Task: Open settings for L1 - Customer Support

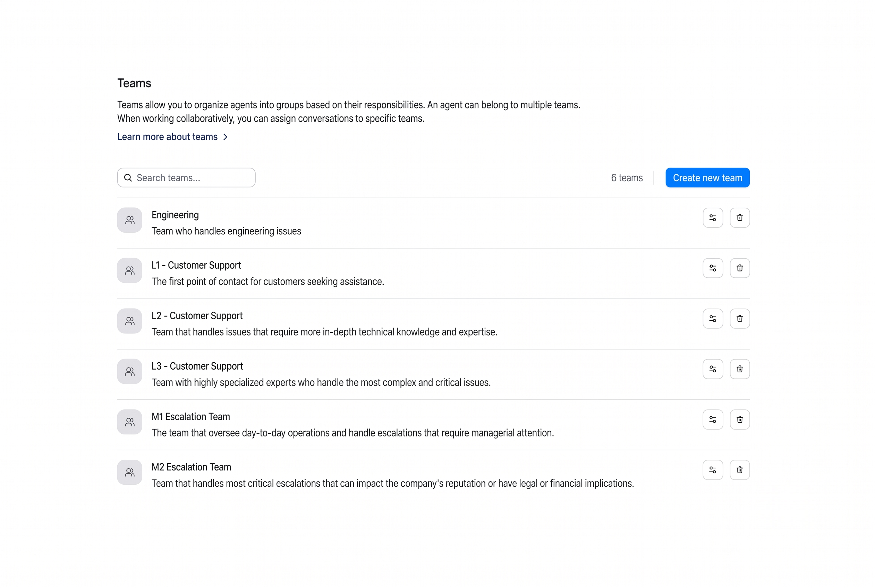Action: tap(713, 268)
